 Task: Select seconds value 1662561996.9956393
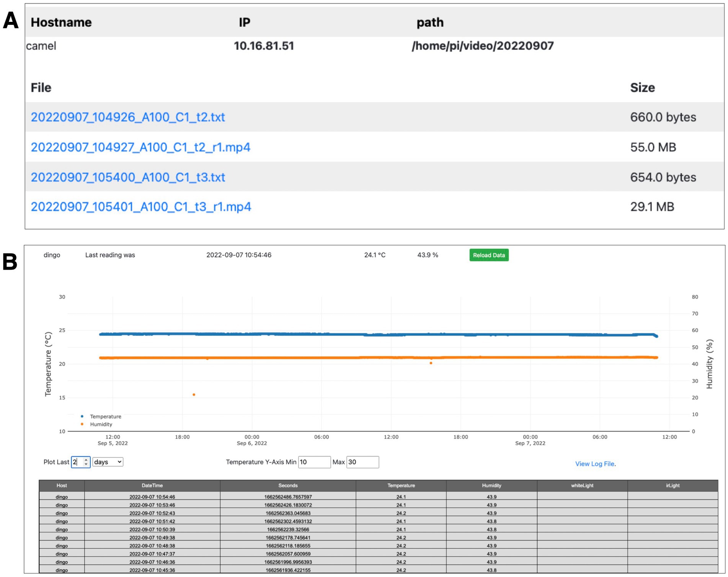tap(288, 562)
